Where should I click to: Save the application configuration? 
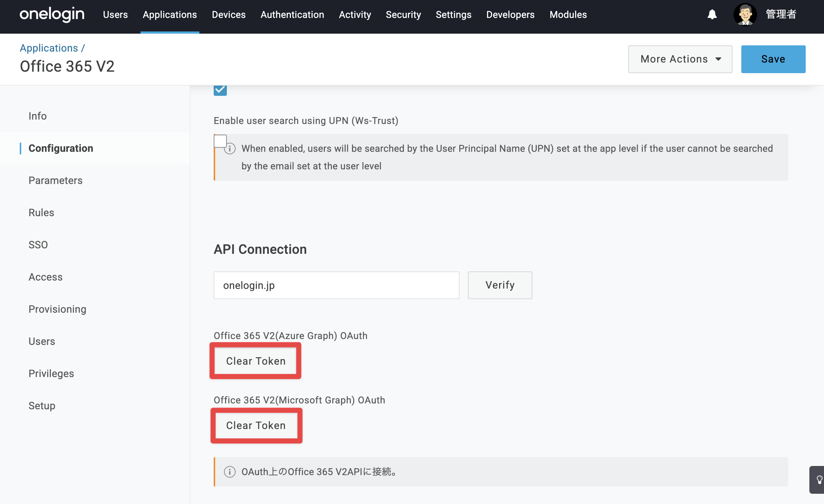[773, 59]
